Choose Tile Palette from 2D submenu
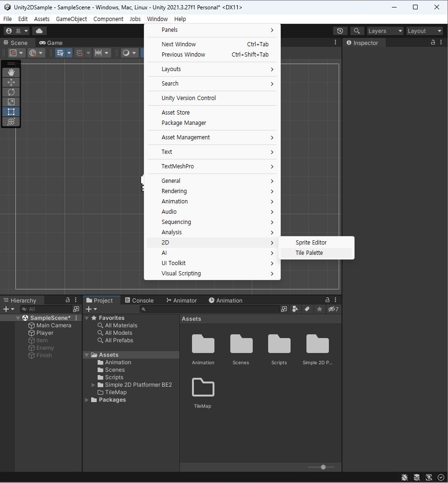The width and height of the screenshot is (448, 483). [316, 253]
